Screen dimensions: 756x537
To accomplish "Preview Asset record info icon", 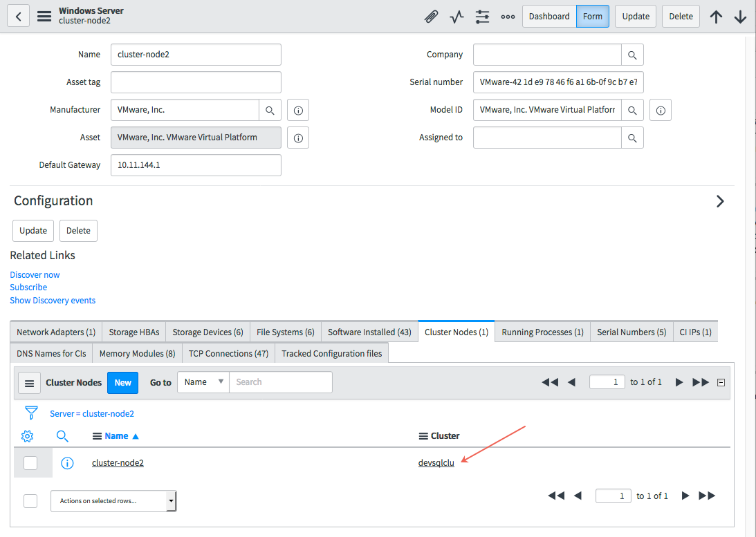I will pyautogui.click(x=298, y=138).
